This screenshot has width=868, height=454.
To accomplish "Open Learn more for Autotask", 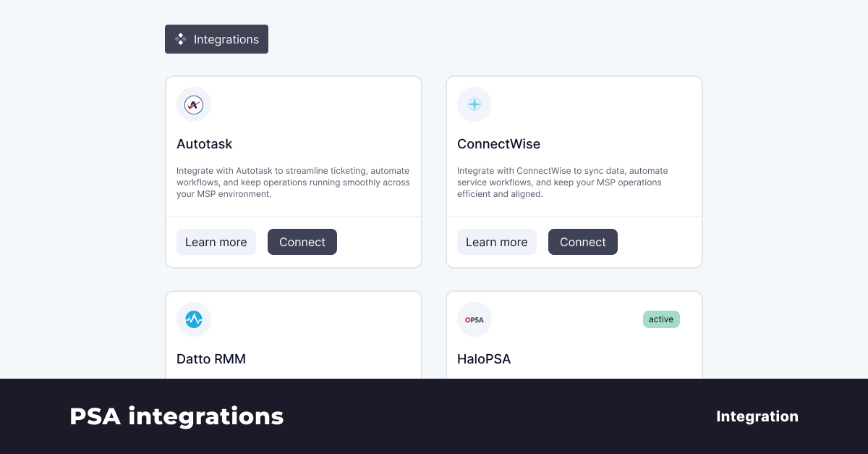I will coord(216,242).
